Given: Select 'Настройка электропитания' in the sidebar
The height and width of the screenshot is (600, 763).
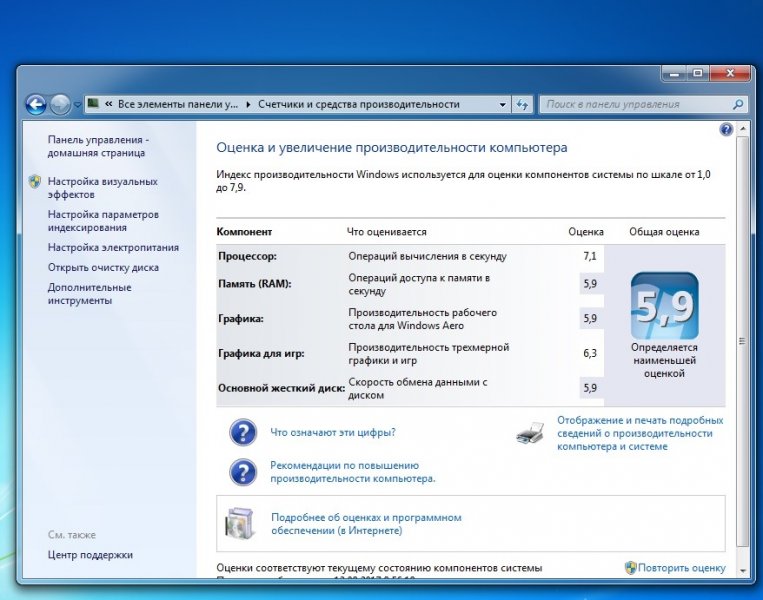Looking at the screenshot, I should point(113,247).
